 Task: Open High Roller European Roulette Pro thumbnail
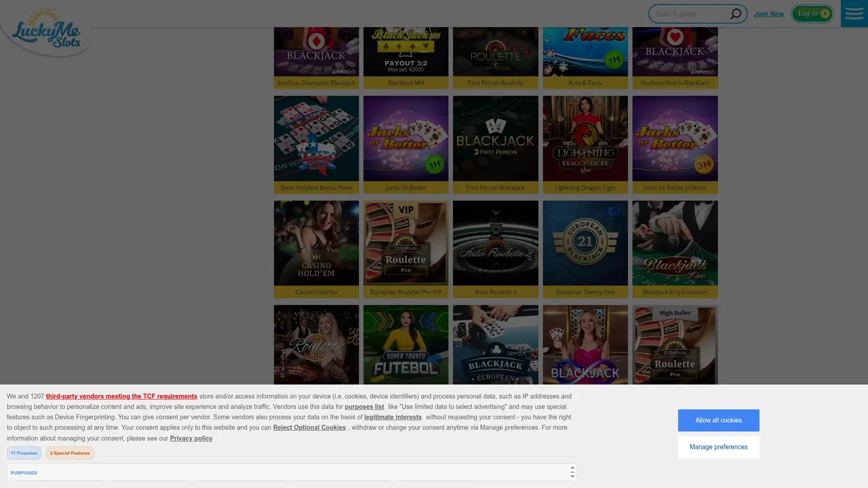click(x=675, y=345)
